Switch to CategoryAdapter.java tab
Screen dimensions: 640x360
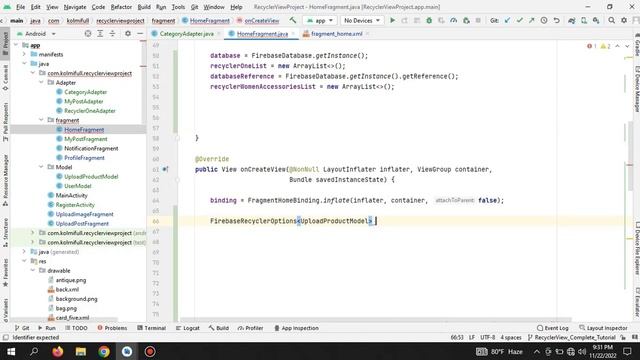click(187, 34)
